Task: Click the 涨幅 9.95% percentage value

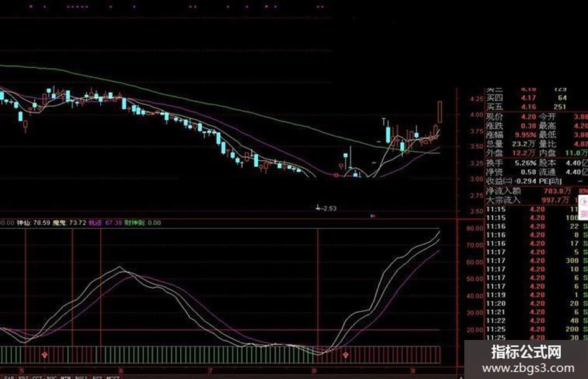Action: point(525,135)
